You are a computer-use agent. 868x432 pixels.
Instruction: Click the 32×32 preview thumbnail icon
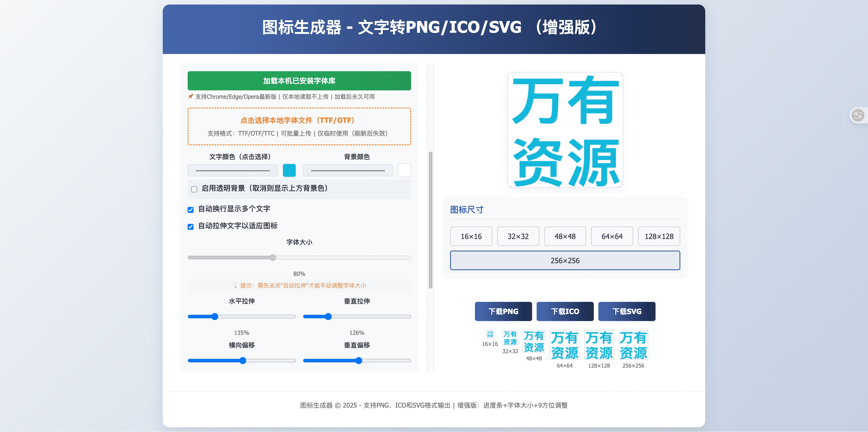click(x=510, y=338)
